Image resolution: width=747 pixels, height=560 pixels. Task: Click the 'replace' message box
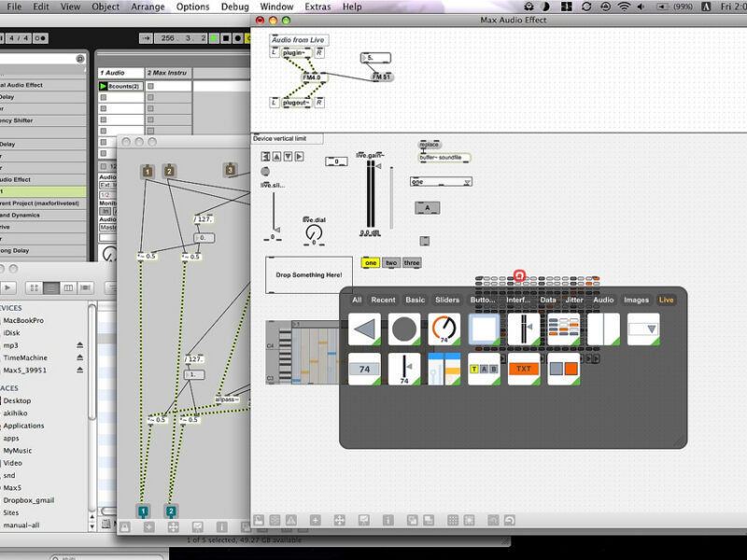[429, 145]
